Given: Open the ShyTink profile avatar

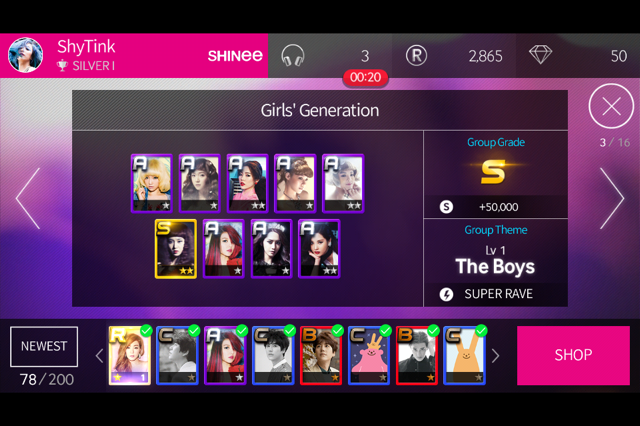Looking at the screenshot, I should click(25, 55).
